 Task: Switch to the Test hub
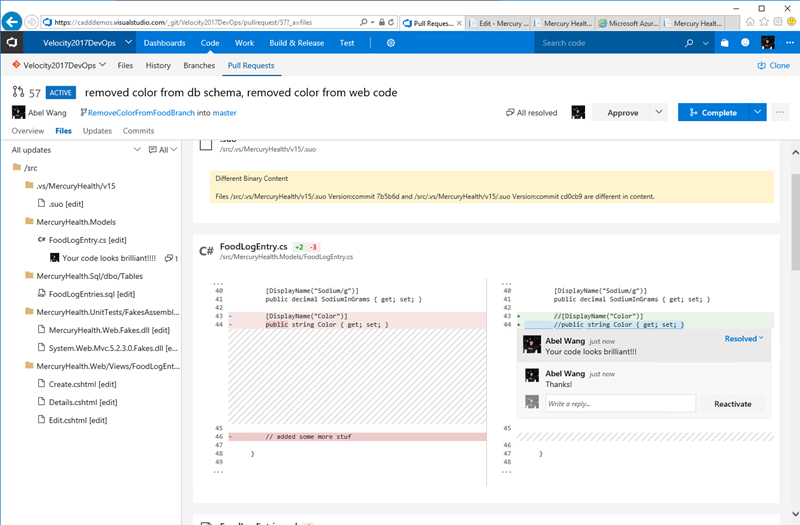coord(347,43)
